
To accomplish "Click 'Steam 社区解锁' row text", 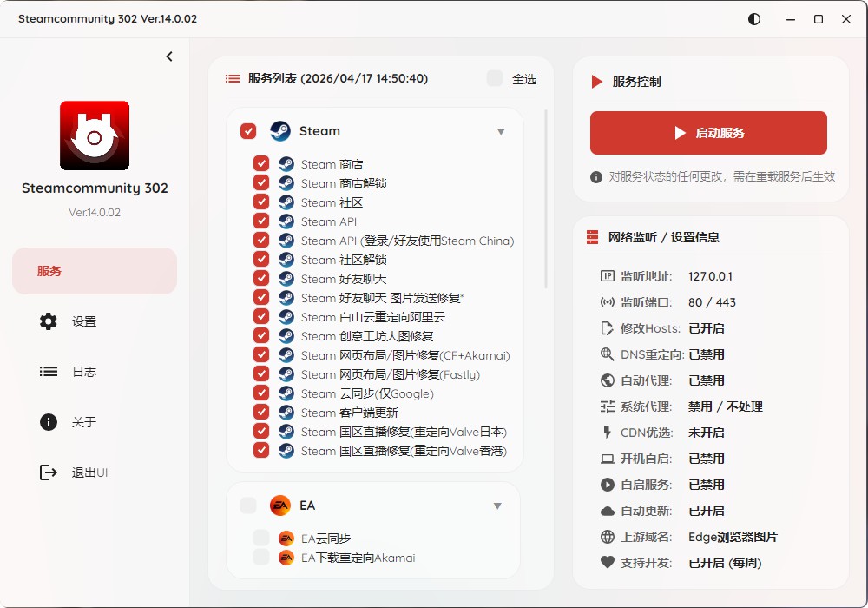I will (344, 260).
